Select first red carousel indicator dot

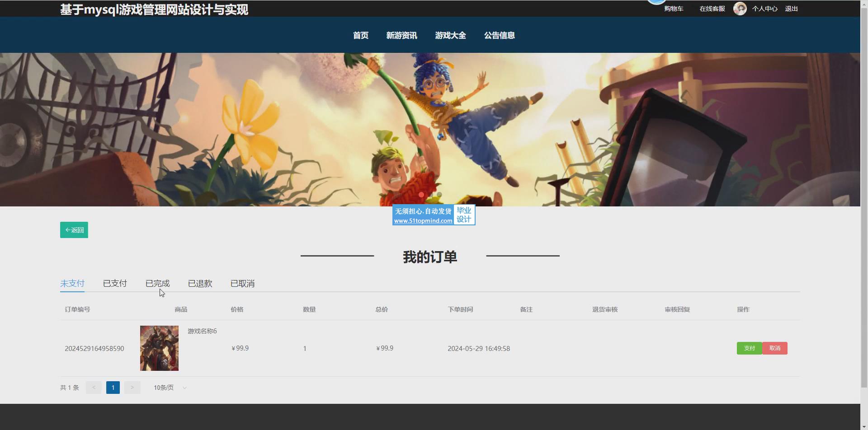click(421, 195)
